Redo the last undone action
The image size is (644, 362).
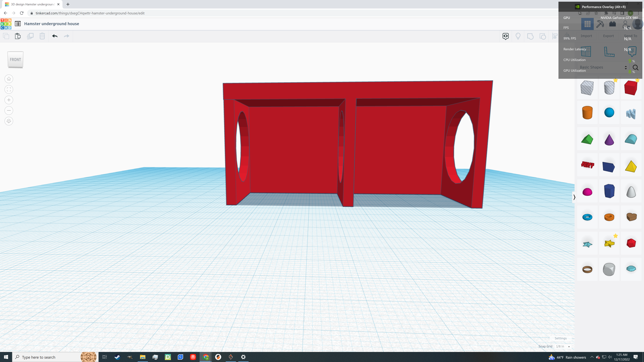pos(67,36)
